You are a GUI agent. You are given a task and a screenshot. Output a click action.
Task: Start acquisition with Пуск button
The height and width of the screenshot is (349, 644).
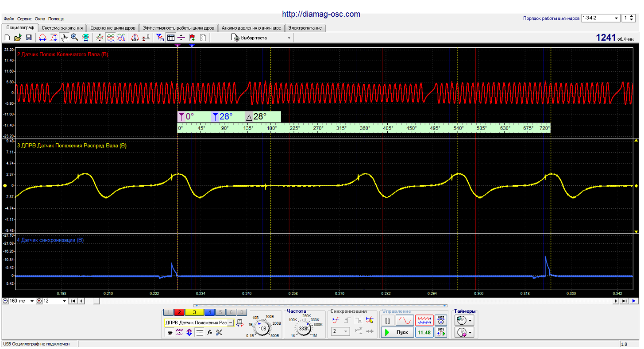(397, 332)
